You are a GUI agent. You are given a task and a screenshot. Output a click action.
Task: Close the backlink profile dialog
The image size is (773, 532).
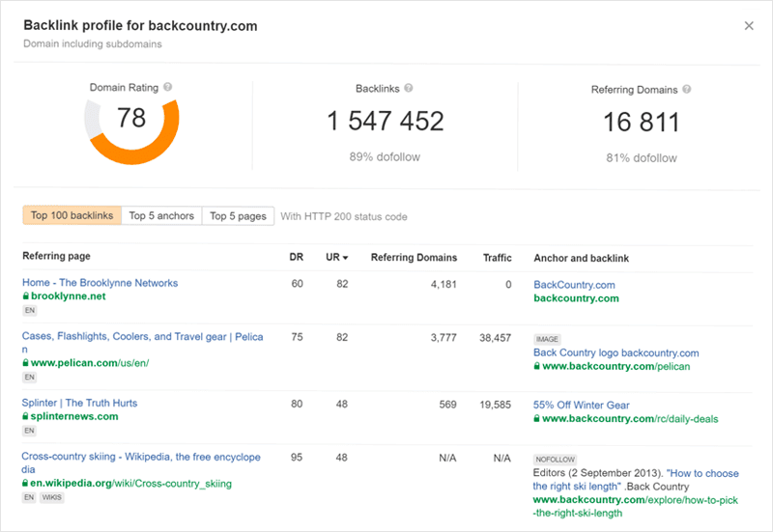749,26
